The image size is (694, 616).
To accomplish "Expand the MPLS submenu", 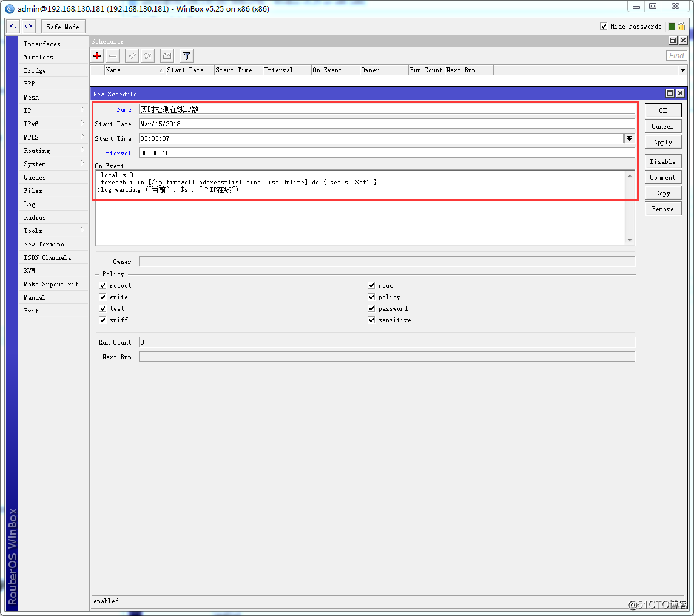I will coord(82,136).
